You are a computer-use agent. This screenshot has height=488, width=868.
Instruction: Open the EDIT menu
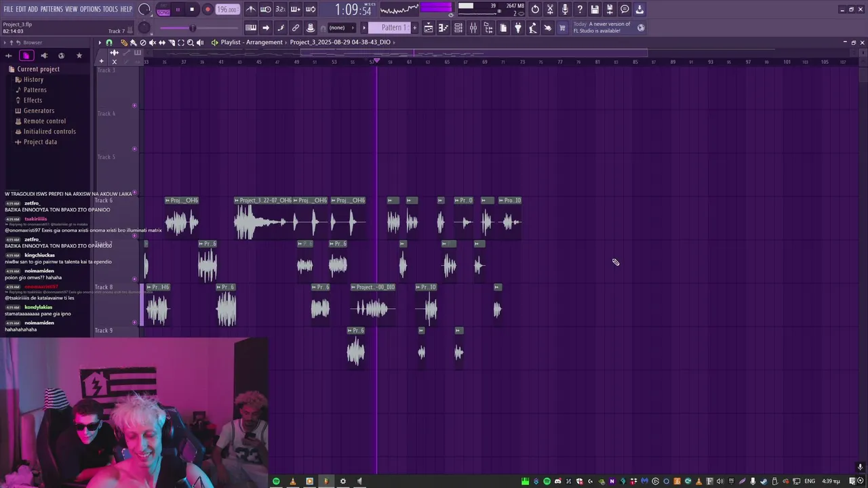coord(21,9)
